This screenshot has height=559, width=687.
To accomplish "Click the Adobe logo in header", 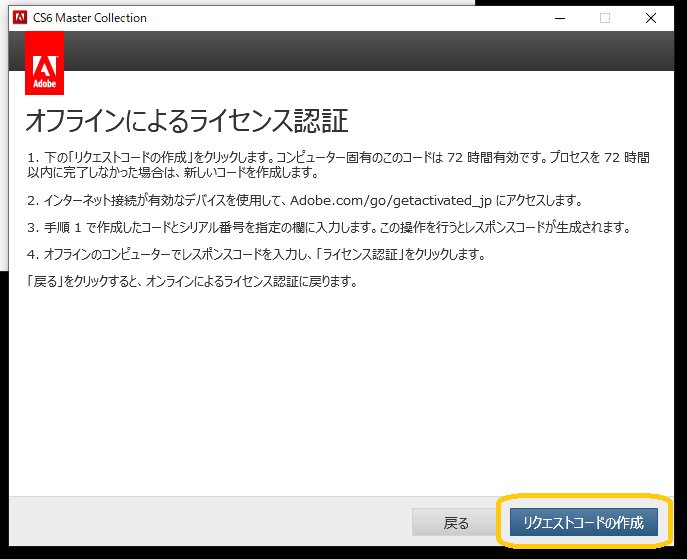I will coord(44,63).
